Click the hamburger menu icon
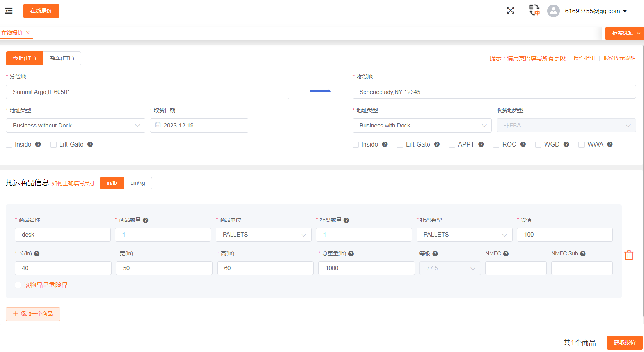The width and height of the screenshot is (644, 352). click(9, 11)
